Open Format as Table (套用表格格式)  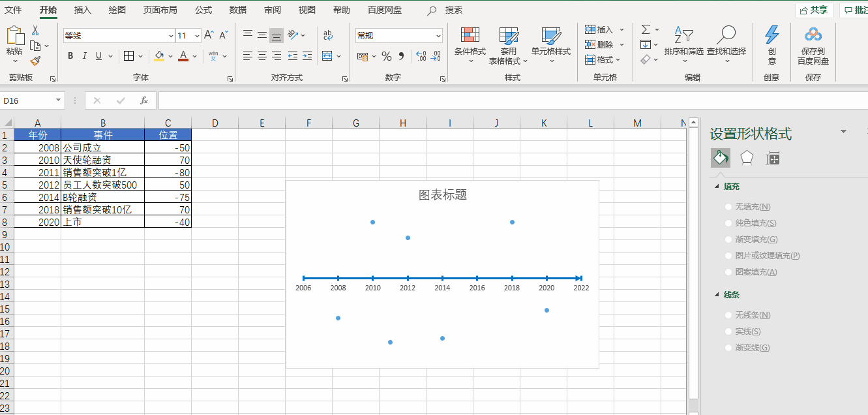click(x=509, y=46)
